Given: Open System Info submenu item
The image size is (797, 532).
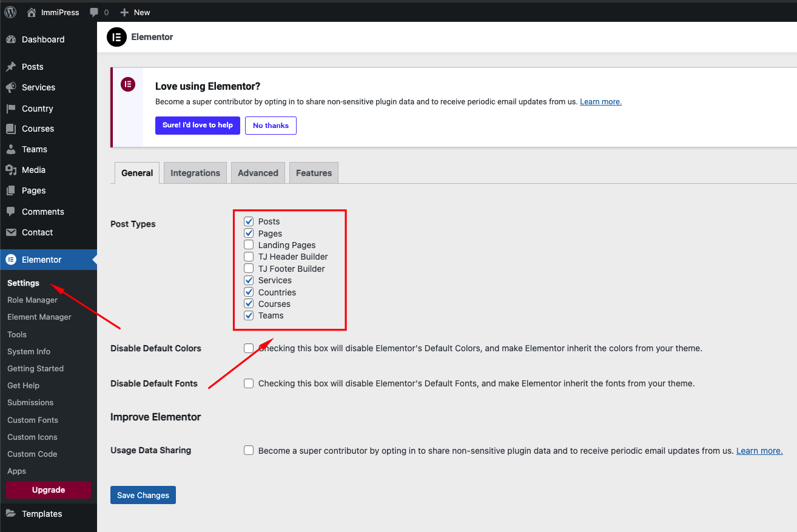Looking at the screenshot, I should (29, 351).
